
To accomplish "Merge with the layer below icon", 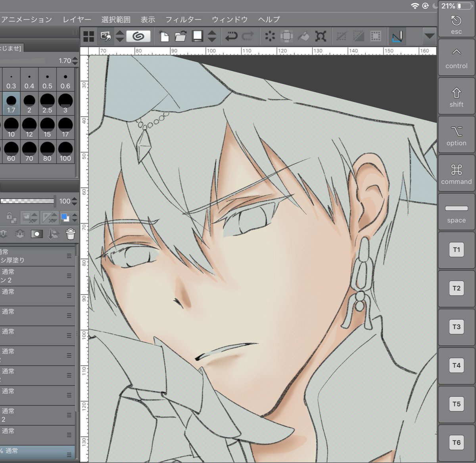I will (x=20, y=234).
